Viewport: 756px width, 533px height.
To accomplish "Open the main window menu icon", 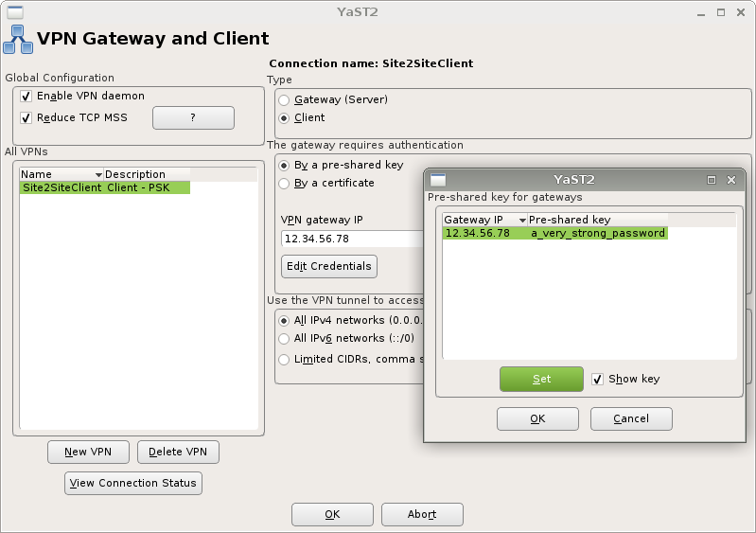I will tap(14, 11).
